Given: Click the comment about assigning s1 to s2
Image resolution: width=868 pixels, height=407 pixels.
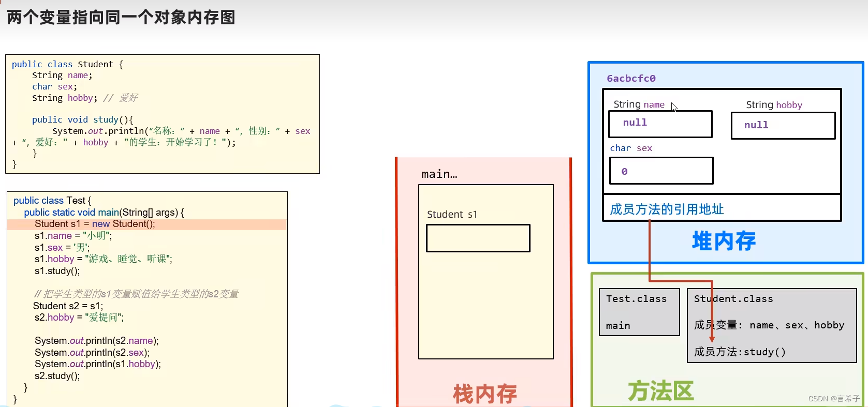Looking at the screenshot, I should tap(136, 294).
